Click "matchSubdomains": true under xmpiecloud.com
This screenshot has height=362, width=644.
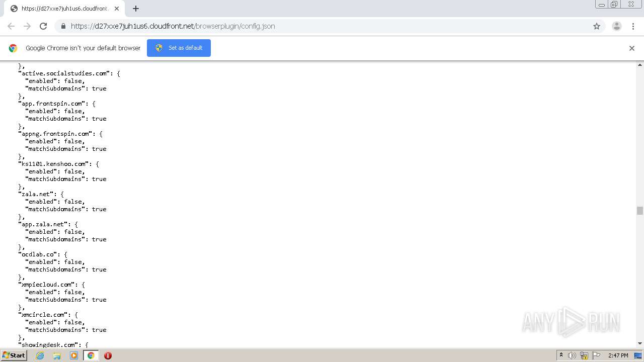66,300
